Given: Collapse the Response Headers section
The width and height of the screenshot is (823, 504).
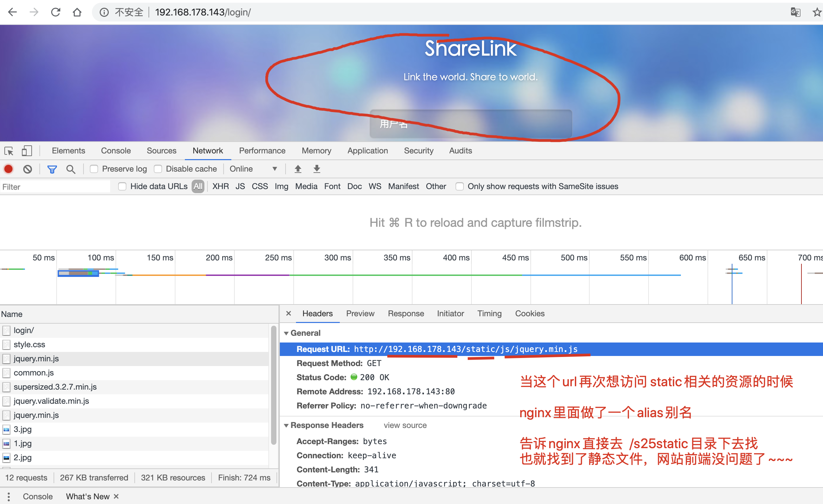Looking at the screenshot, I should click(x=286, y=425).
